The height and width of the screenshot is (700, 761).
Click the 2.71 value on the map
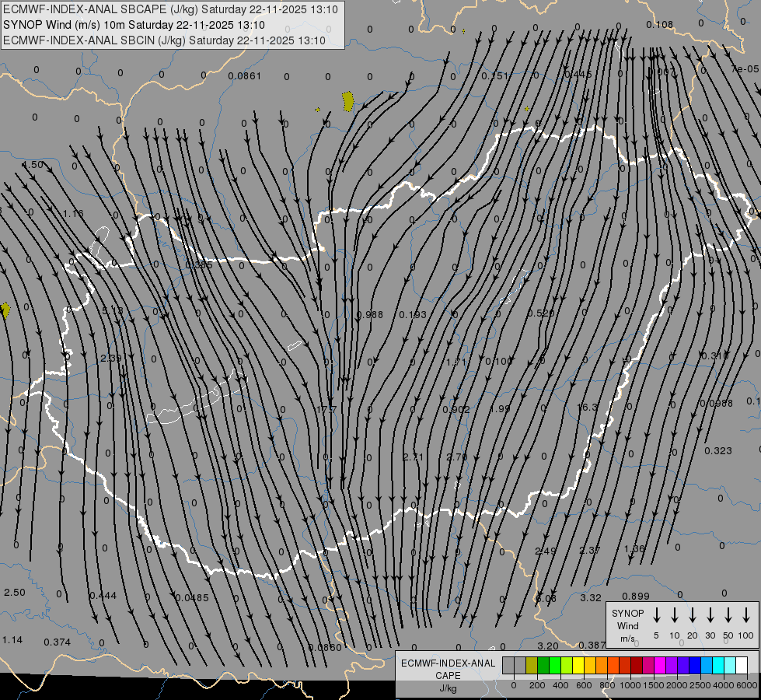click(x=414, y=457)
